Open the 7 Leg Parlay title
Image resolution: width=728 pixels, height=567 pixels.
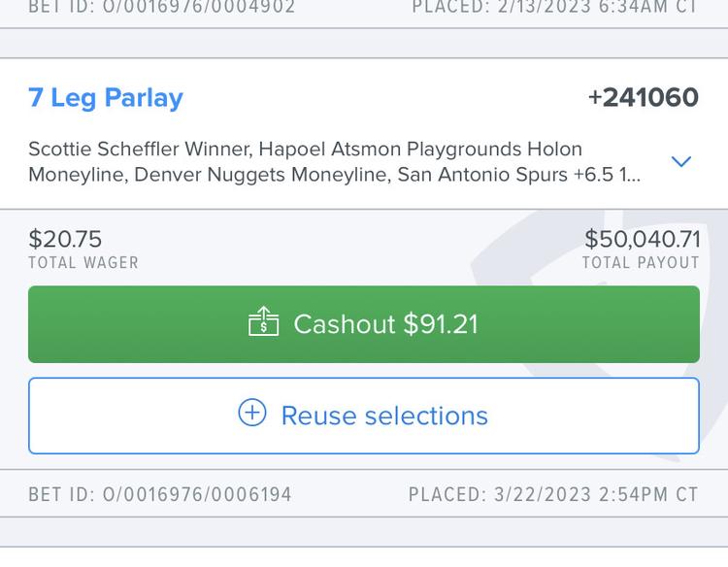pyautogui.click(x=106, y=98)
